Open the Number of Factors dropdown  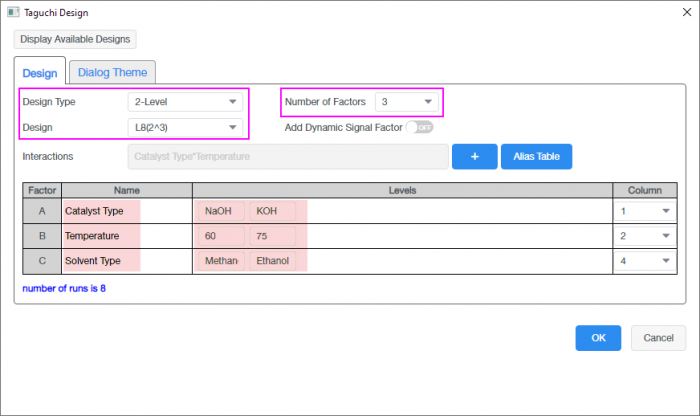407,102
